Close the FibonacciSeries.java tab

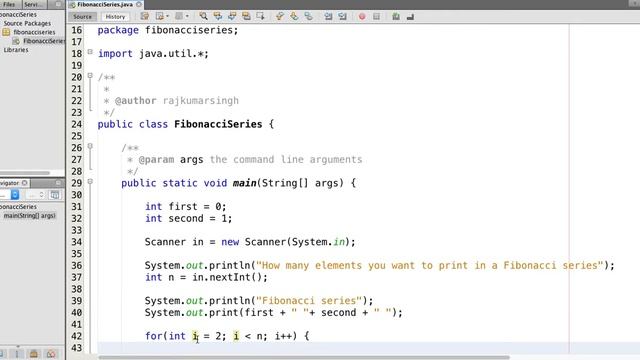tap(139, 4)
